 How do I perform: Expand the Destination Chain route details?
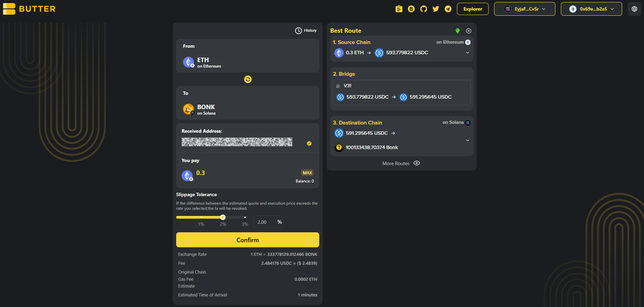tap(467, 140)
